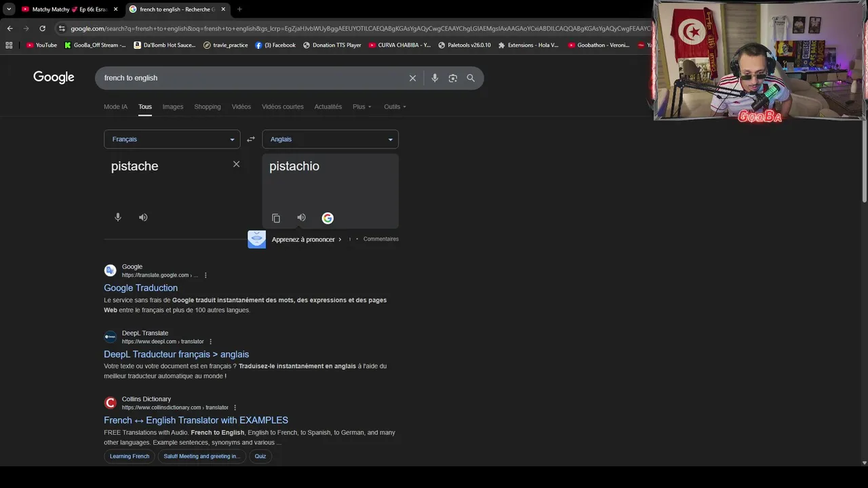Switch to Images results tab
This screenshot has height=488, width=868.
click(173, 106)
